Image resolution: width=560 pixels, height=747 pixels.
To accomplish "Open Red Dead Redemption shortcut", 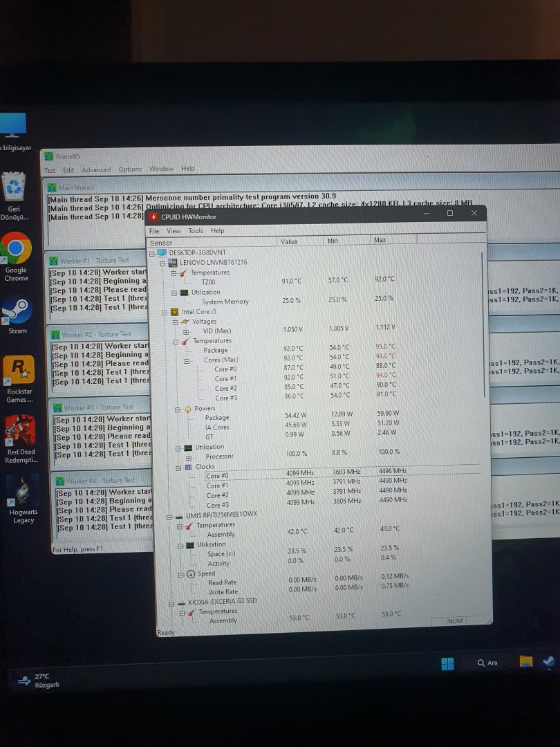I will [20, 439].
